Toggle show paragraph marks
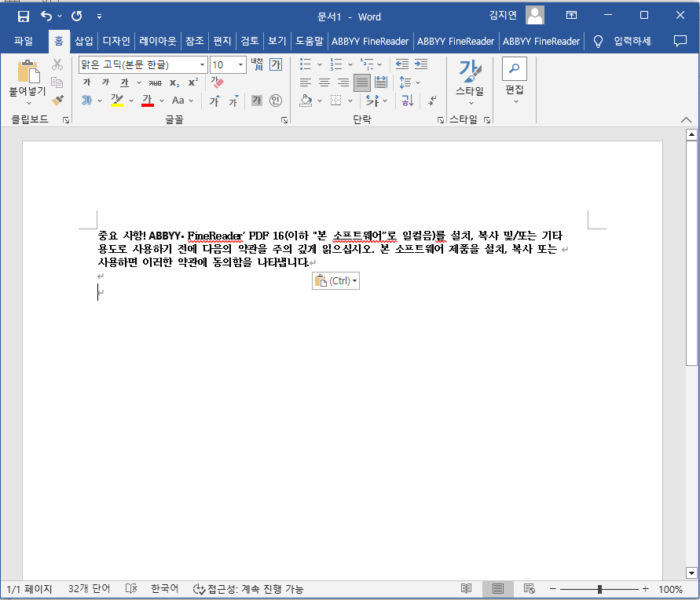This screenshot has height=600, width=700. pos(431,101)
